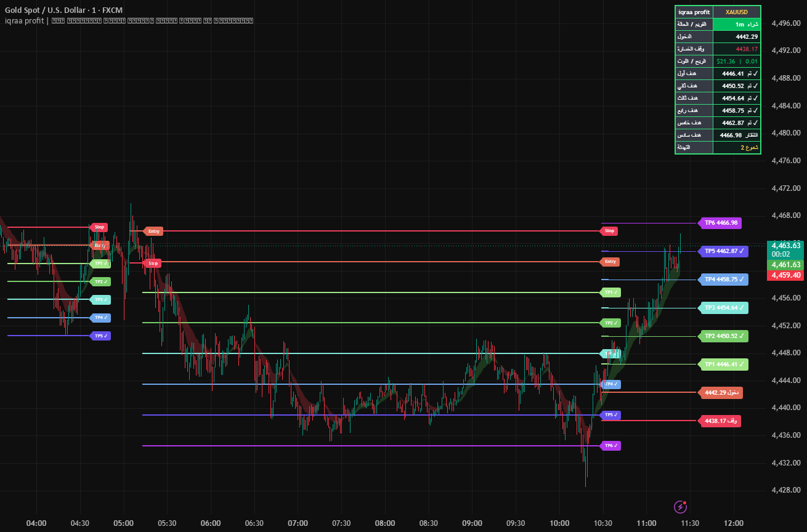Click the purple TP6 ✓ chart label
This screenshot has height=532, width=807.
point(610,446)
